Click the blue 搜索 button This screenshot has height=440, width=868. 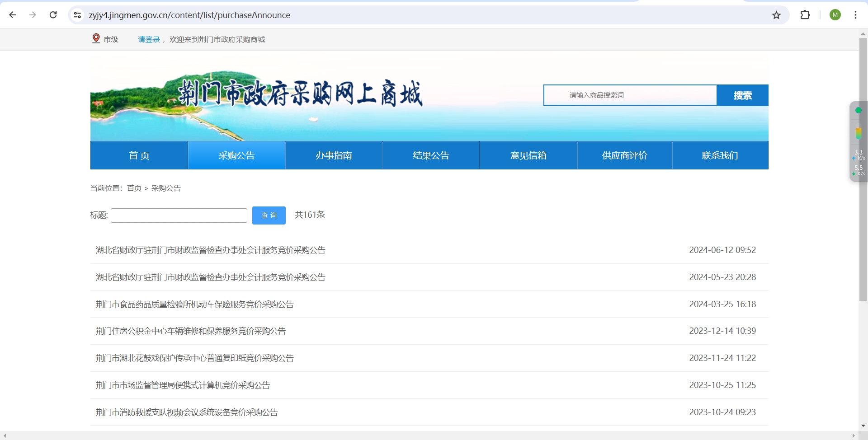point(742,95)
